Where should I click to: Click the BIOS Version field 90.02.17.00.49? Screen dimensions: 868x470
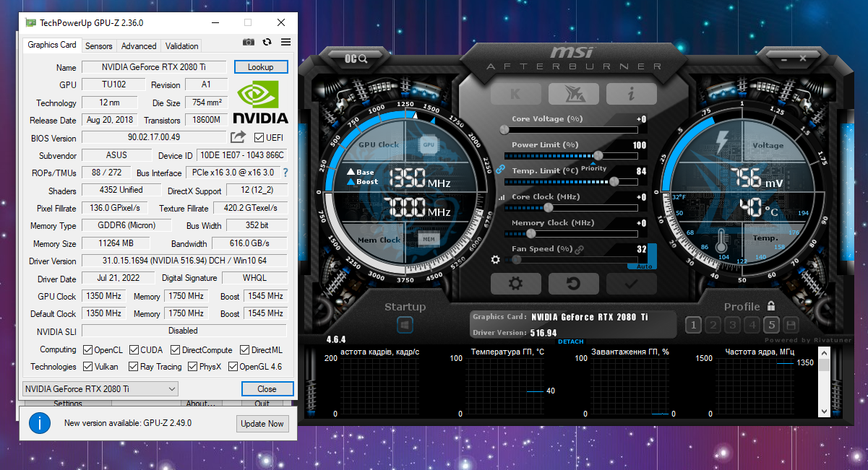154,137
